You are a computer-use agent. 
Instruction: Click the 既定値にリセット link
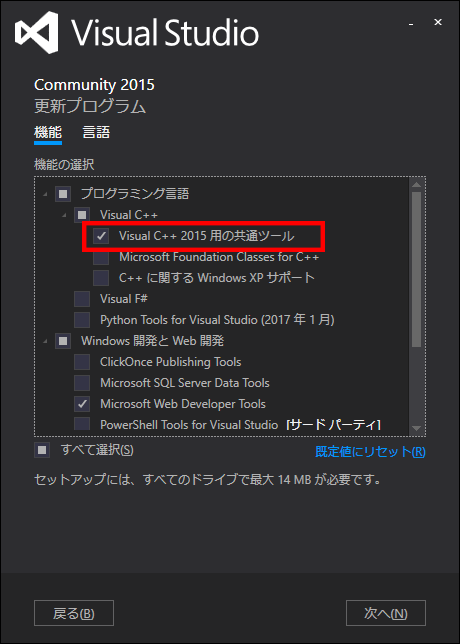point(370,452)
